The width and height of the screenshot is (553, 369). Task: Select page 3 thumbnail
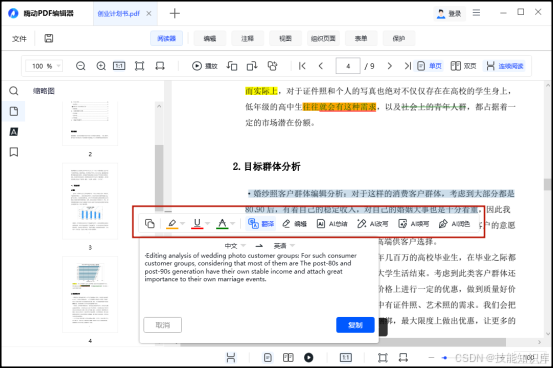[90, 201]
